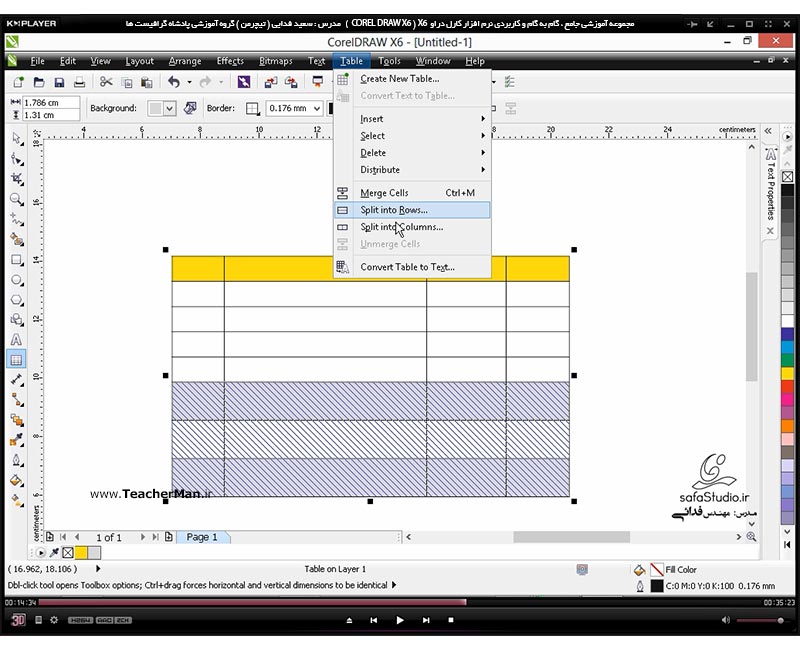Click the table height 1.31 cm field
This screenshot has width=800, height=650.
[51, 115]
